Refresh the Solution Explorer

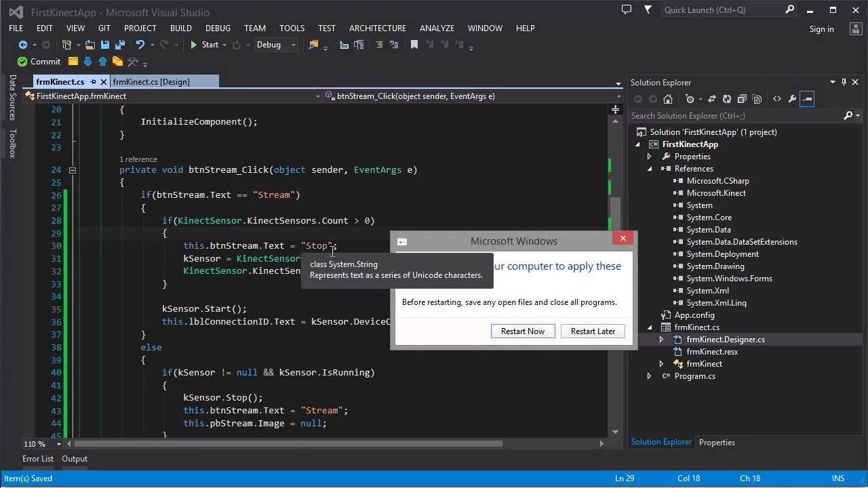coord(727,99)
